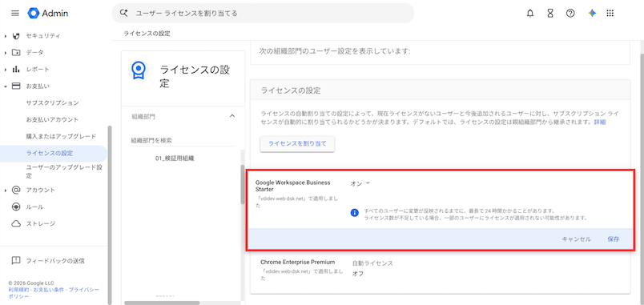The image size is (644, 305).
Task: Click the org panel horizontal scrollbar
Action: tap(162, 303)
